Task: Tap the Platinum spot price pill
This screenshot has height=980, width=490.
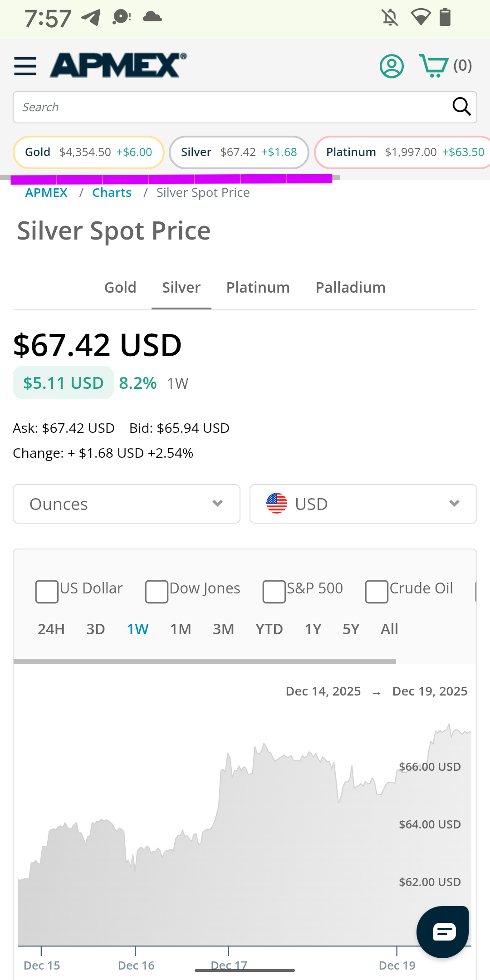Action: click(404, 152)
